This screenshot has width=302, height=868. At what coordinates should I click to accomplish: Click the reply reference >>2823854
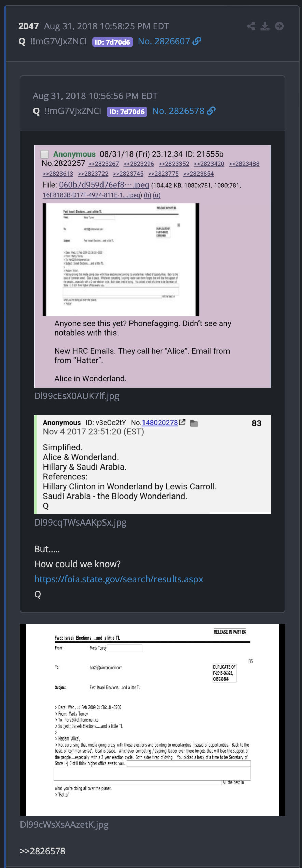tap(198, 174)
